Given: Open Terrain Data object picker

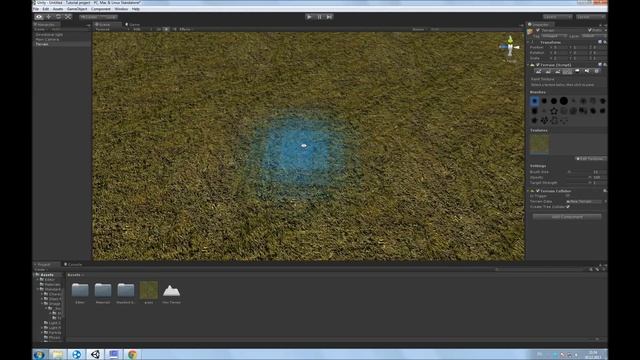Looking at the screenshot, I should [605, 201].
